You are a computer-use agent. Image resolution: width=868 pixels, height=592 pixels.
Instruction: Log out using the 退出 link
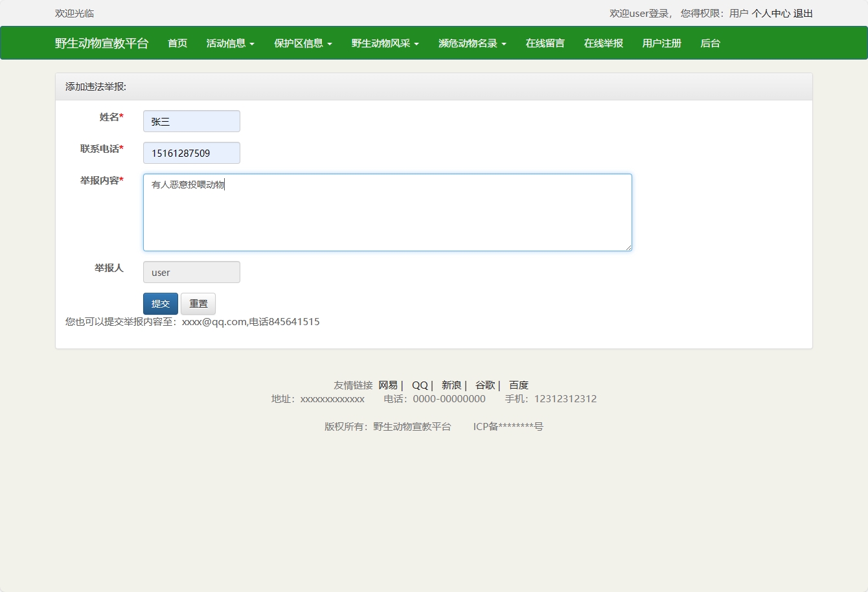(x=804, y=13)
